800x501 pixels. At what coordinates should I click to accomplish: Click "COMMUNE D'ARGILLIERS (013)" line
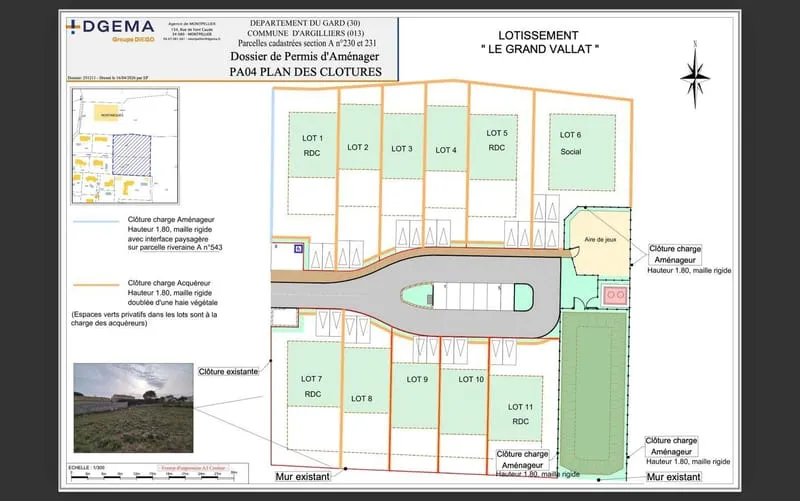[x=306, y=33]
